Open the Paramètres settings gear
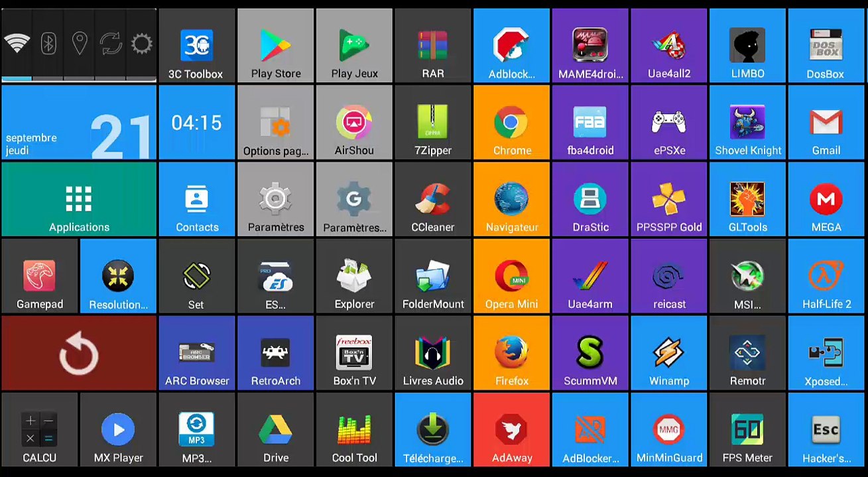The height and width of the screenshot is (477, 868). point(275,199)
